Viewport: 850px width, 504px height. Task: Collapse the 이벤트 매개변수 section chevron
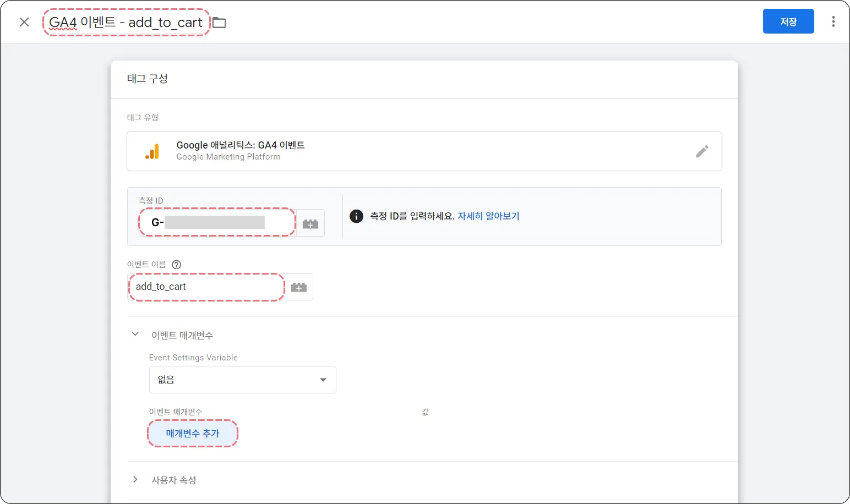click(x=135, y=335)
